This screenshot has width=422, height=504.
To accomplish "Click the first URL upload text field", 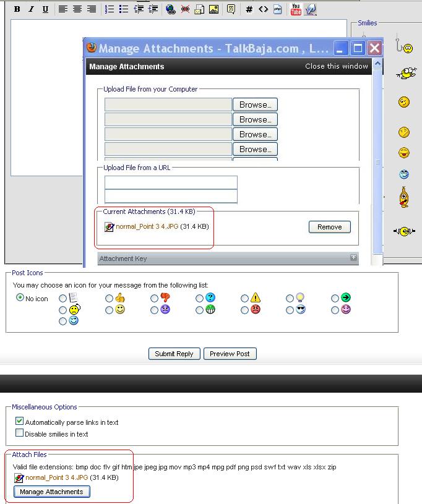I will tap(171, 182).
